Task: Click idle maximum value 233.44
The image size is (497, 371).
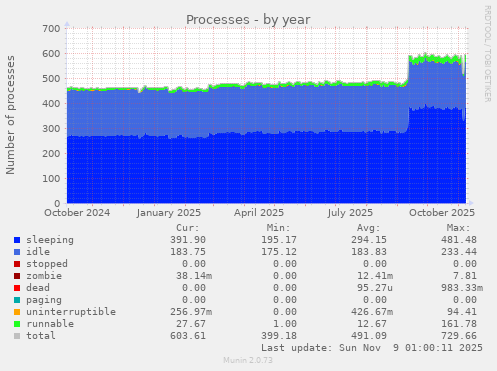Action: (459, 252)
